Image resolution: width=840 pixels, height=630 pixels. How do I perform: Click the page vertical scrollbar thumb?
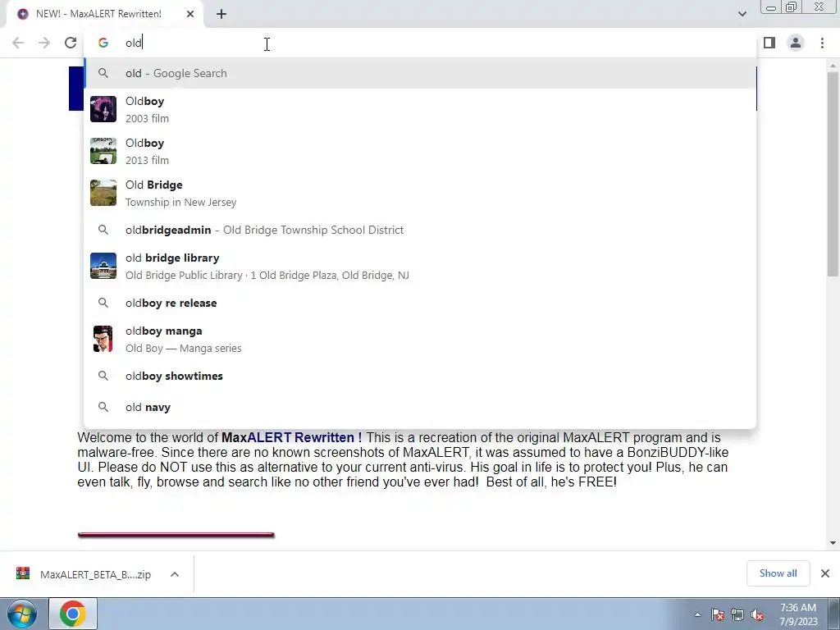point(833,174)
